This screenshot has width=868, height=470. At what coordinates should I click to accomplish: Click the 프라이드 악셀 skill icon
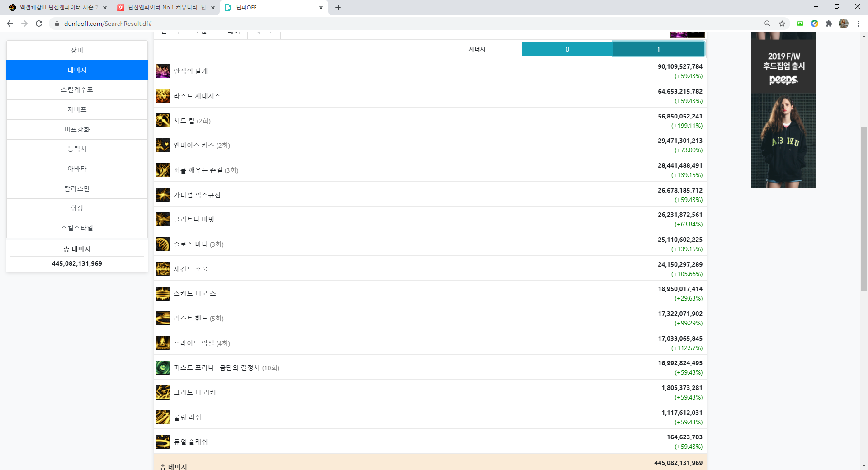162,343
